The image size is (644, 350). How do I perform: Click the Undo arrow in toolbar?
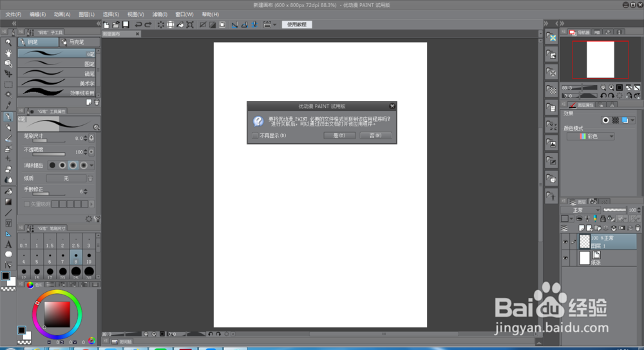[x=138, y=24]
